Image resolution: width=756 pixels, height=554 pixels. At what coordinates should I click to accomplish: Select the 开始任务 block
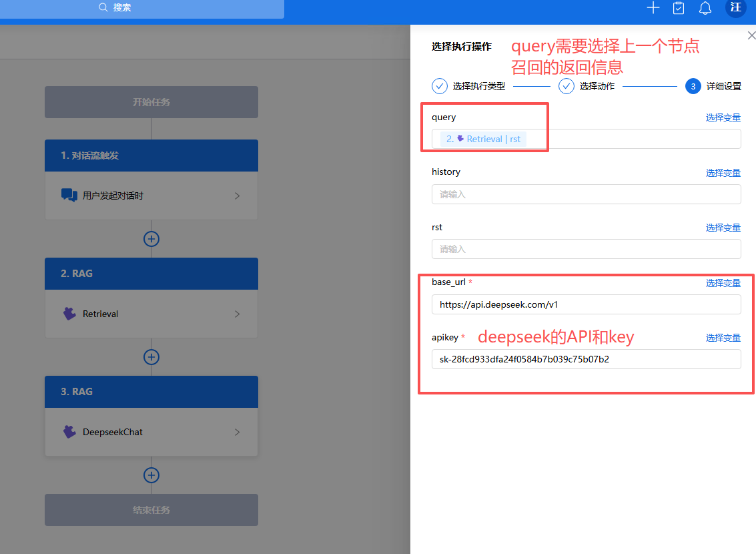pyautogui.click(x=151, y=102)
